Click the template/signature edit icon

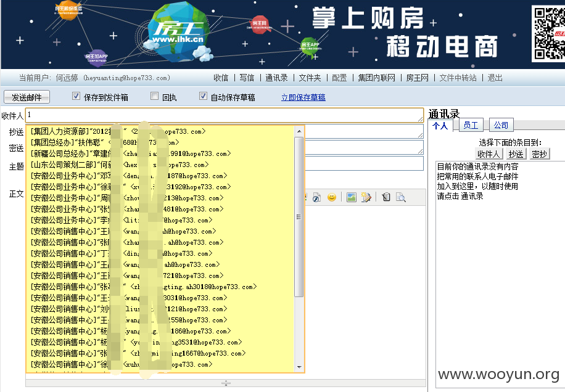(x=366, y=197)
